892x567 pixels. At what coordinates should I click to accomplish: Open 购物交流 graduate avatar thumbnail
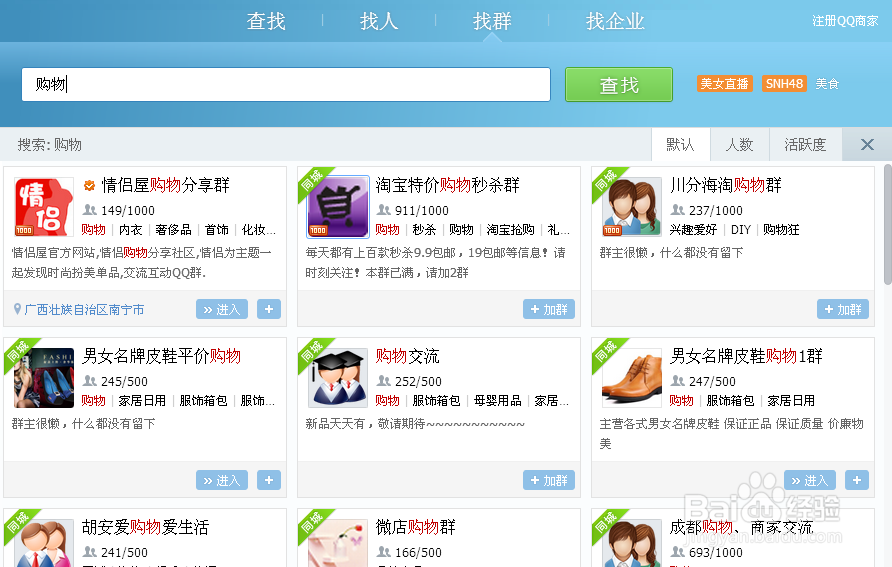338,378
